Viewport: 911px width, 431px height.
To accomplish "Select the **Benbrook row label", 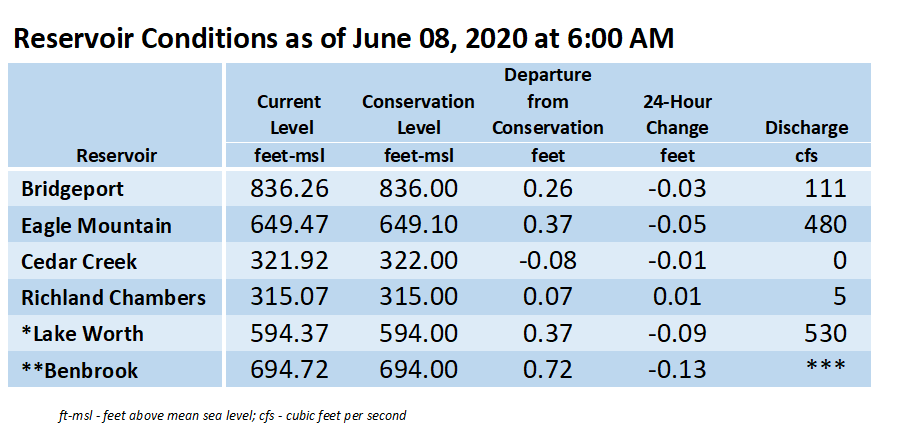I will coord(80,370).
